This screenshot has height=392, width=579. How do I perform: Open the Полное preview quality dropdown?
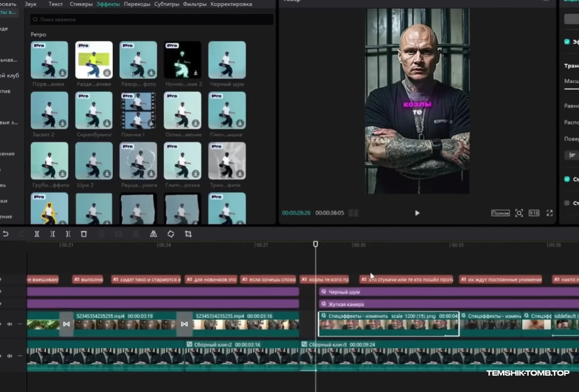[501, 213]
